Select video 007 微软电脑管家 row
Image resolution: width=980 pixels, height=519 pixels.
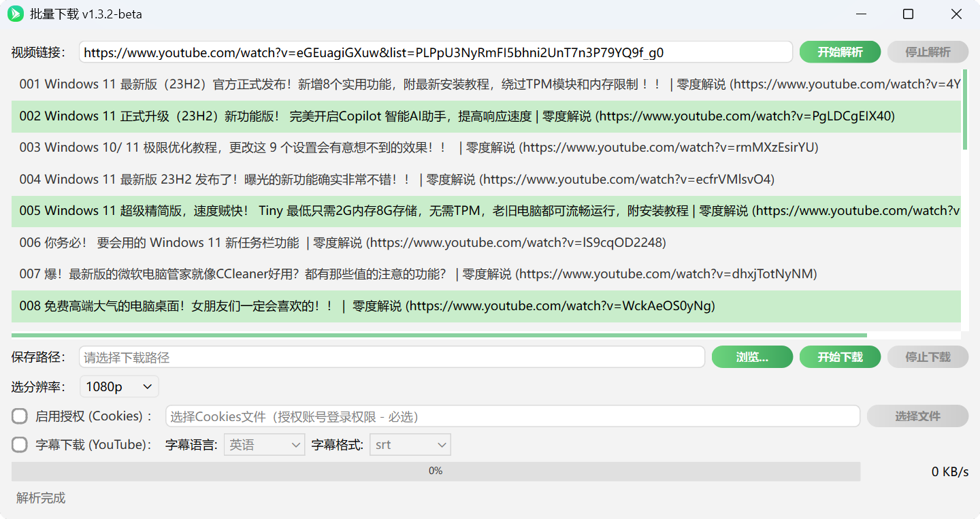click(x=486, y=274)
